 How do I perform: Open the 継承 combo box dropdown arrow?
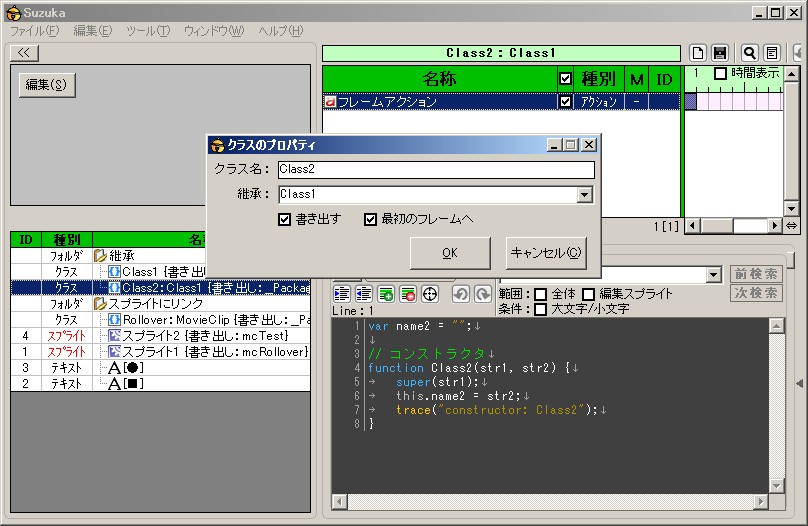(x=584, y=195)
